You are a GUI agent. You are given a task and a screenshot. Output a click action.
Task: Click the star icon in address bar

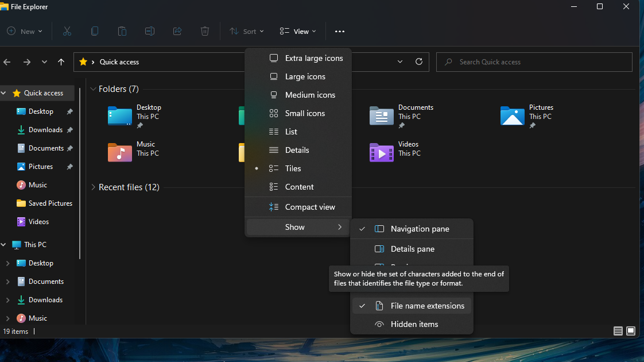83,61
